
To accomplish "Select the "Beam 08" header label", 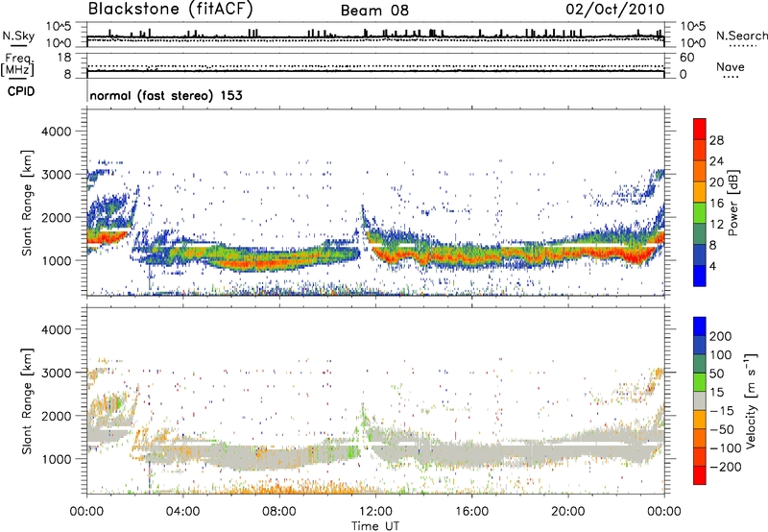I will [x=374, y=11].
